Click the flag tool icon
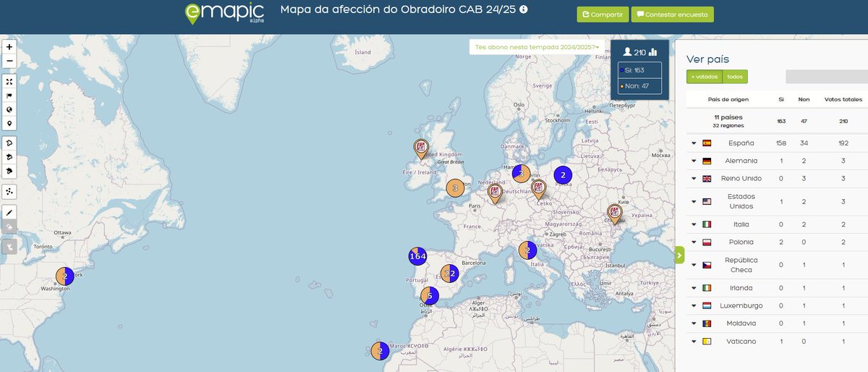Screen dimensions: 868x372 click(x=9, y=96)
